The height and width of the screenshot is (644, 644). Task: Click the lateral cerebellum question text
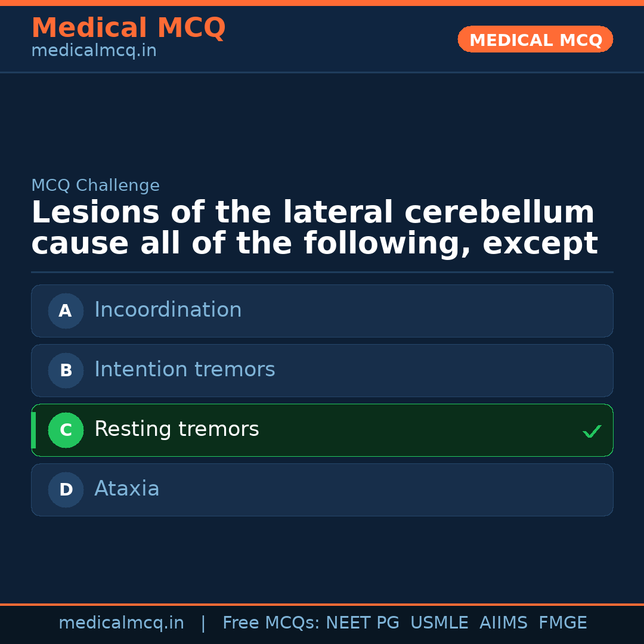point(314,228)
